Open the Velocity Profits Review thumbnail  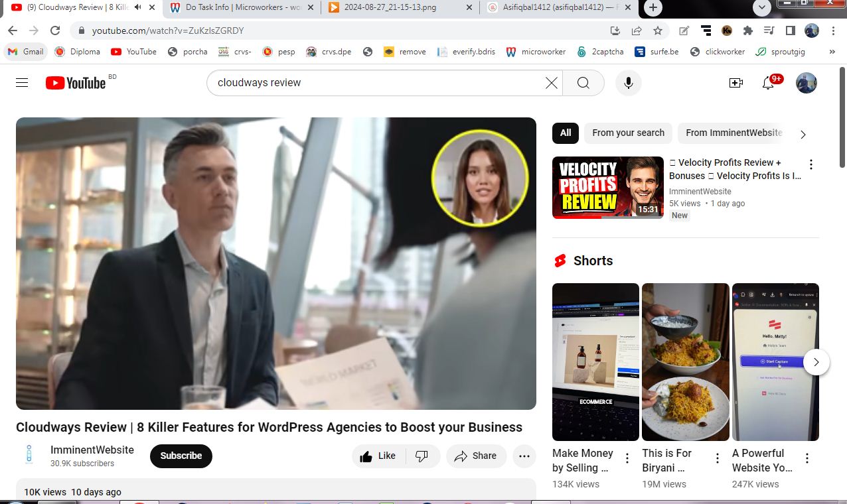[607, 188]
